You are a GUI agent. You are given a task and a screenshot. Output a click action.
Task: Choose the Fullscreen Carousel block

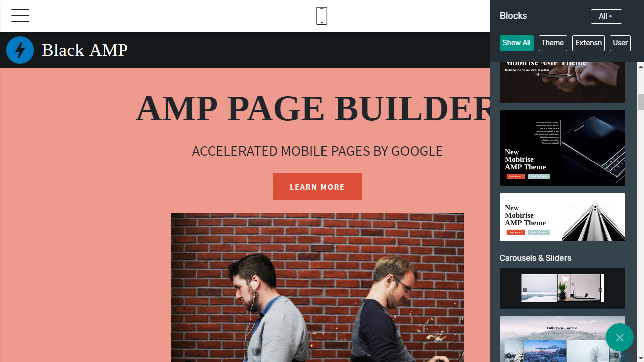[562, 339]
